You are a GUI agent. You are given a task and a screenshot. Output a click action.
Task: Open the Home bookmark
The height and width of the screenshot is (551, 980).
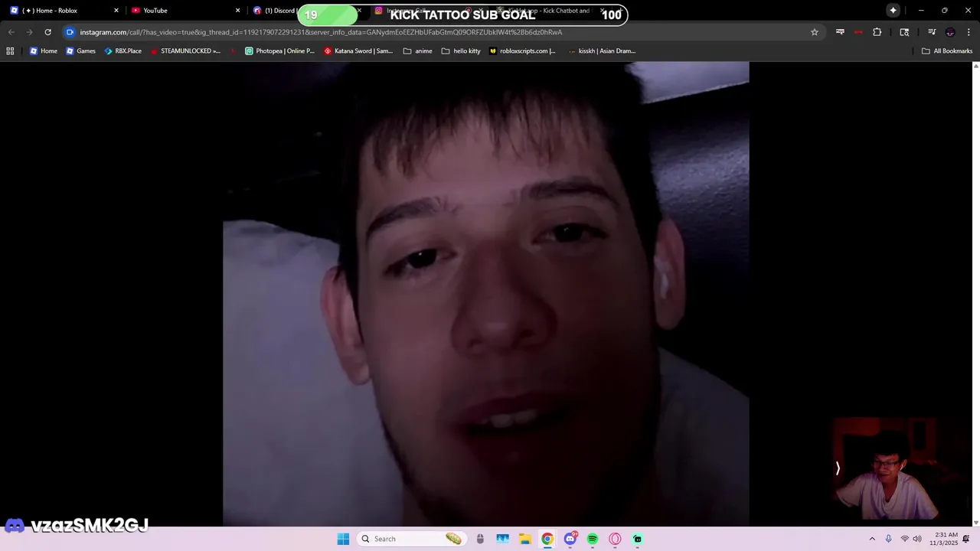(44, 51)
